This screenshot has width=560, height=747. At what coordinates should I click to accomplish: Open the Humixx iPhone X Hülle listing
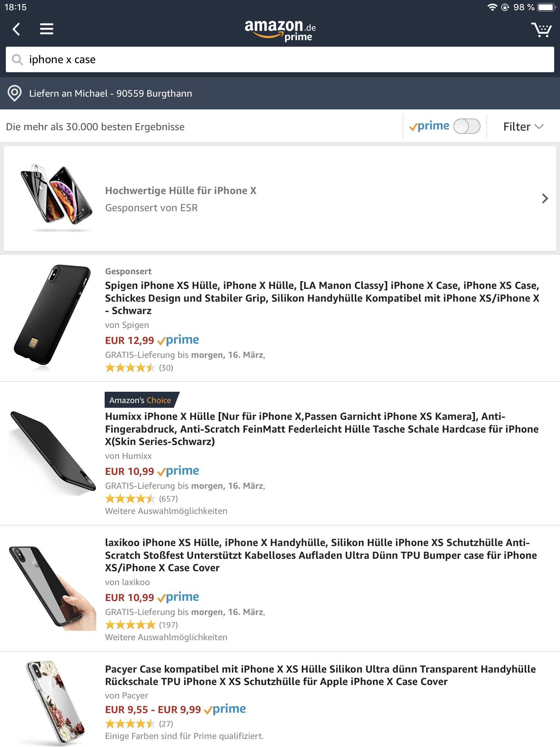[322, 429]
